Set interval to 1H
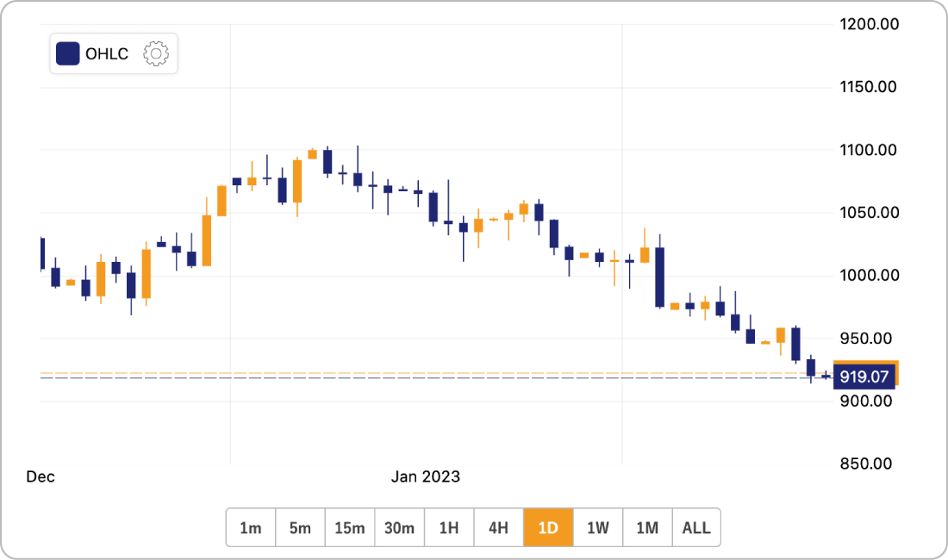The height and width of the screenshot is (560, 948). point(449,527)
